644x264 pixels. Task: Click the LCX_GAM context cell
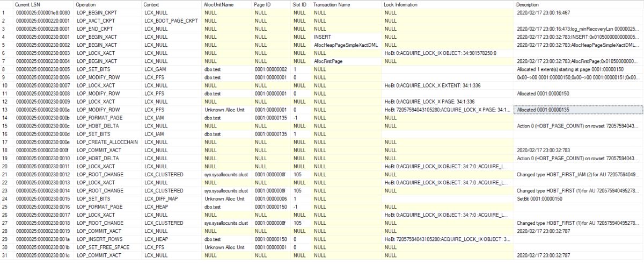(172, 69)
